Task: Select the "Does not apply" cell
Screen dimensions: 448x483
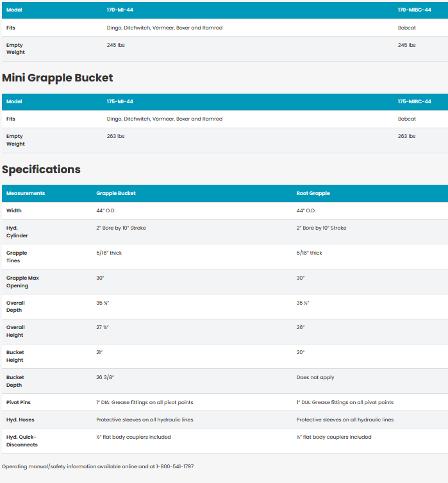Action: point(315,377)
